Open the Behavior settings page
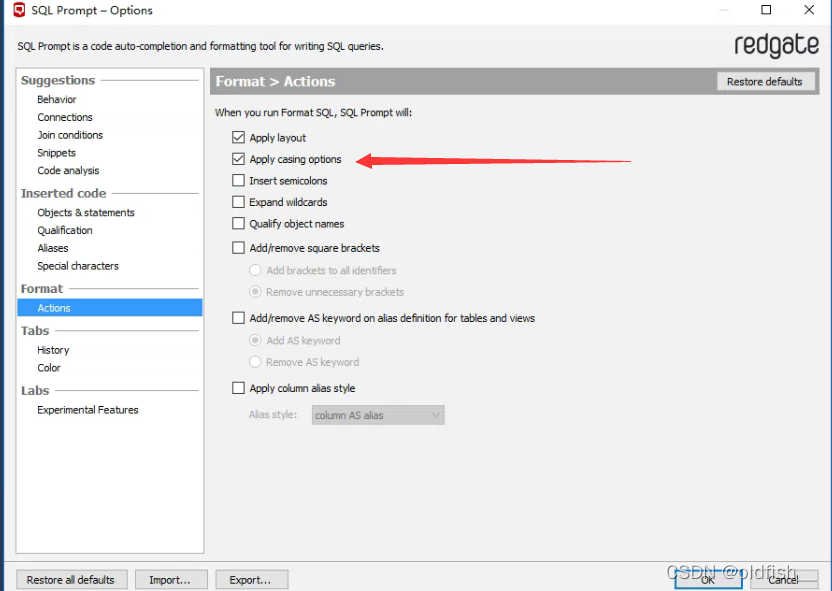832x591 pixels. click(57, 99)
